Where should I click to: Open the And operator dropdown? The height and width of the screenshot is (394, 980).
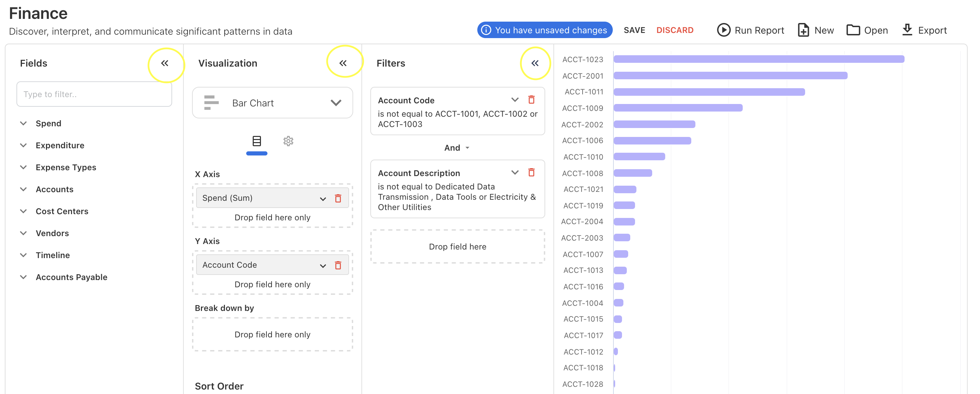[x=456, y=148]
